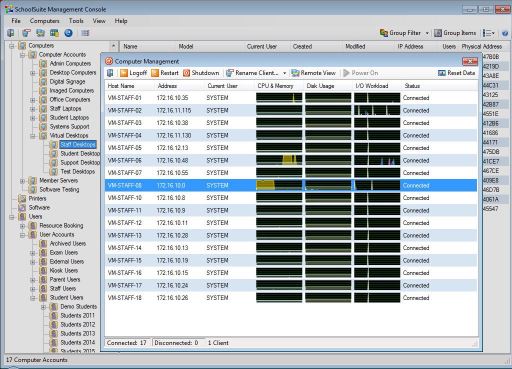Expand the Member Servers node
Image resolution: width=512 pixels, height=369 pixels.
tap(22, 181)
